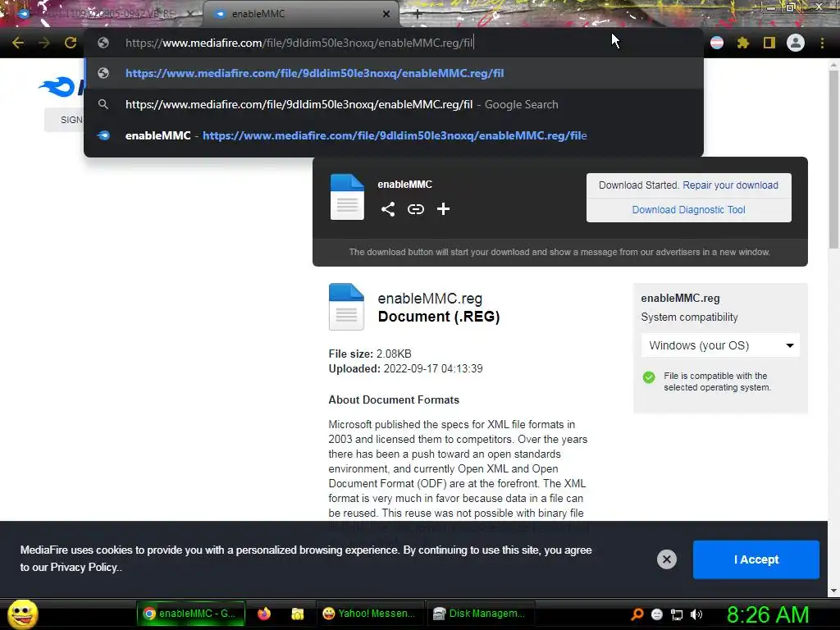The image size is (840, 630).
Task: Switch to the enableMMC tab
Action: tap(300, 14)
